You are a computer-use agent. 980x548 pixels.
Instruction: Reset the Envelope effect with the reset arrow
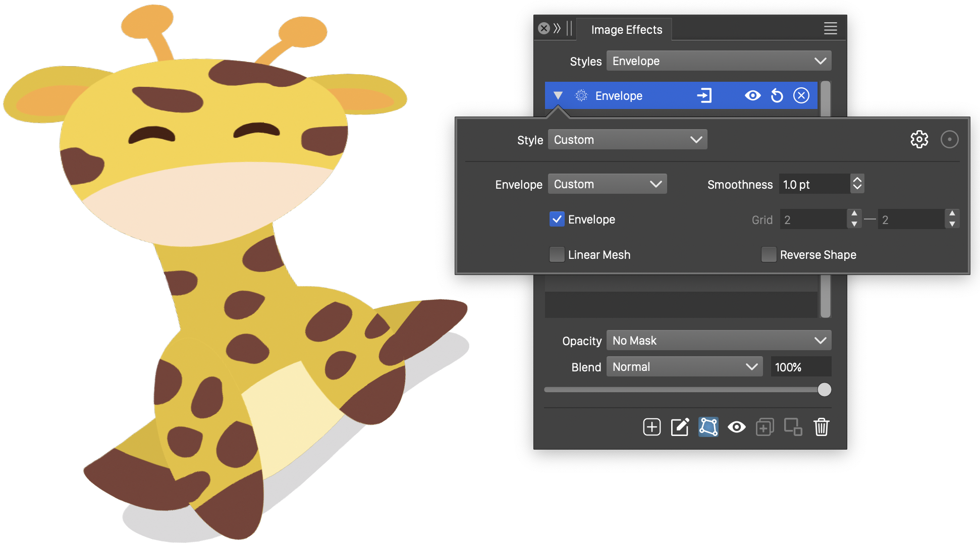[x=777, y=96]
